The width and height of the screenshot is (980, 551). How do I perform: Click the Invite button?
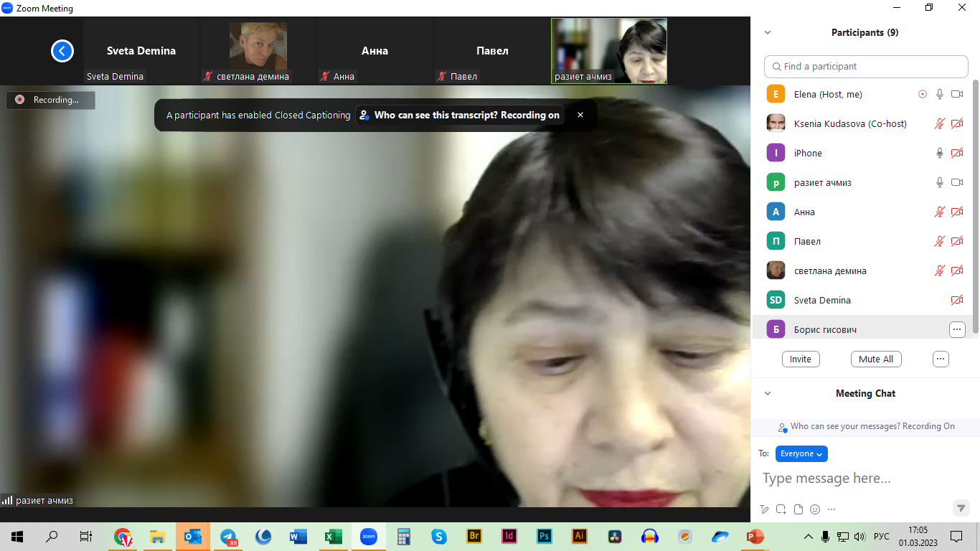coord(800,359)
